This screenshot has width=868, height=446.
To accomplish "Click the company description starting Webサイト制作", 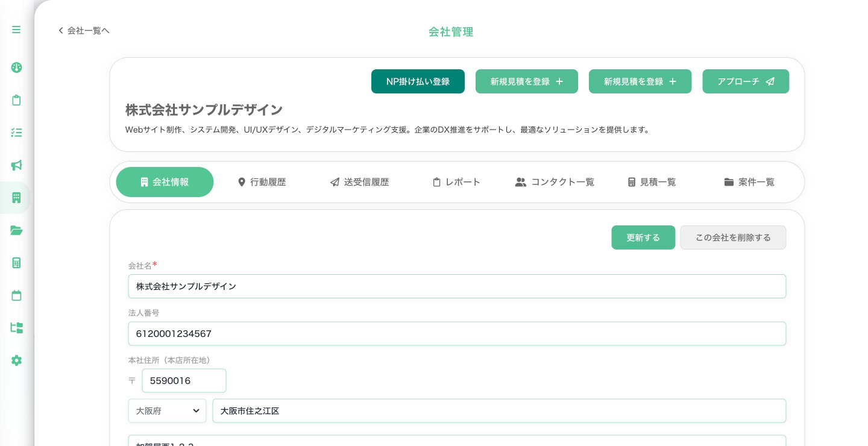I will (388, 130).
